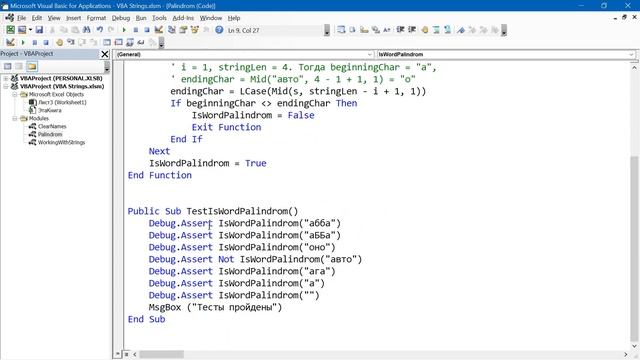Click Procedure View button at the bottom left of the code window
640x360 pixels.
118,354
